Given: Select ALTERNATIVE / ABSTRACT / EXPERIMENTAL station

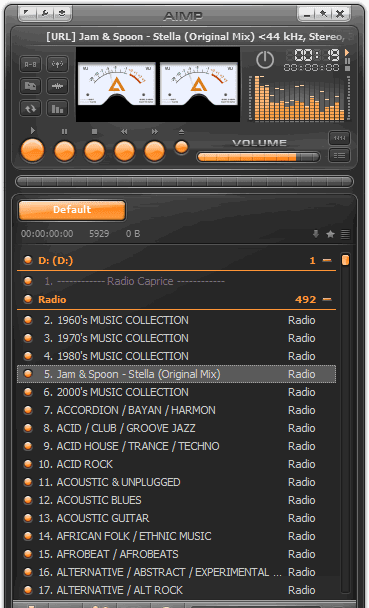Looking at the screenshot, I should 176,572.
